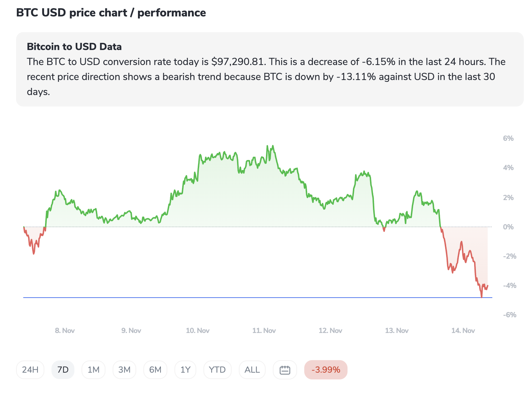Click the 13. Nov date label
This screenshot has width=532, height=398.
pos(396,331)
